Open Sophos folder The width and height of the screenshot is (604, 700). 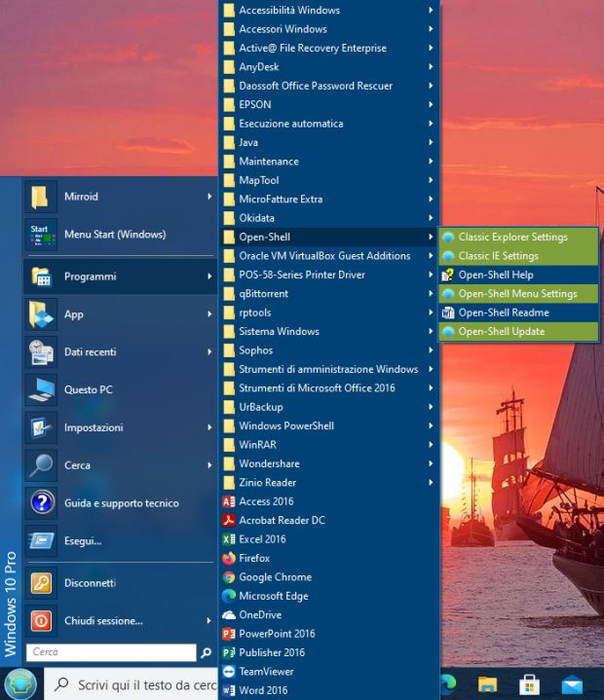click(x=329, y=350)
